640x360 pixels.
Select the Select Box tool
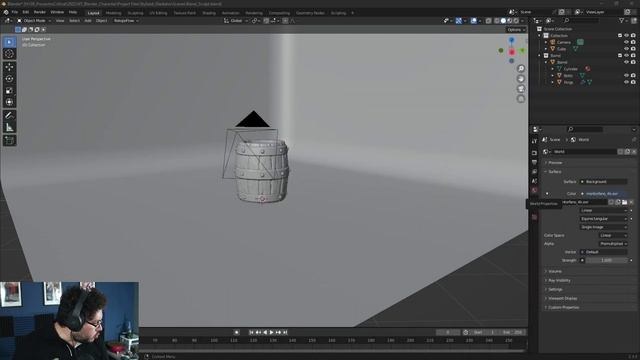(x=9, y=42)
